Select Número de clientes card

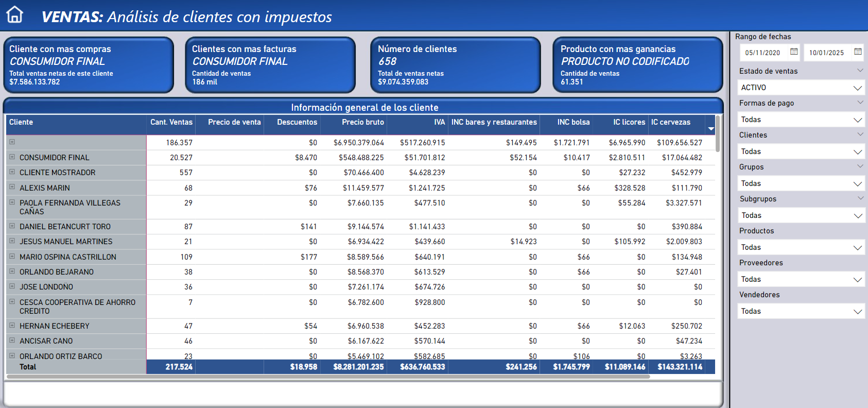click(456, 65)
